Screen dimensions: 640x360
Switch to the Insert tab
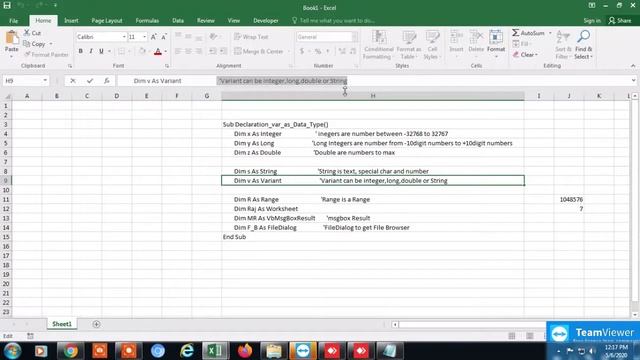click(71, 20)
